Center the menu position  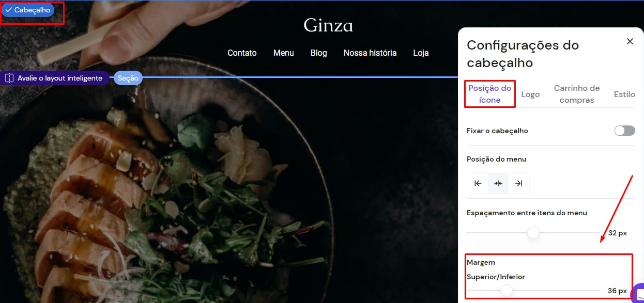498,183
